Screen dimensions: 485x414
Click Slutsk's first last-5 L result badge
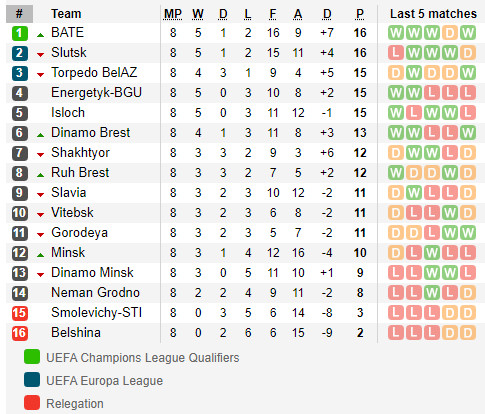[396, 53]
